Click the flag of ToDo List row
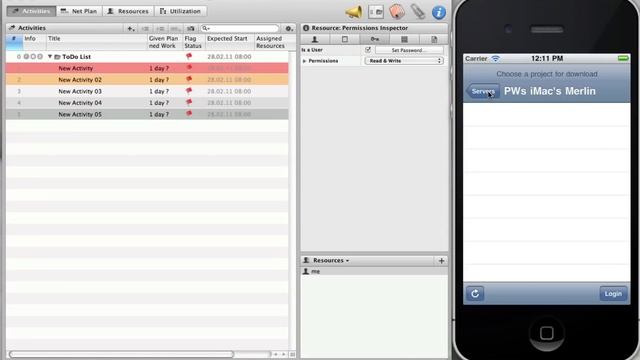This screenshot has height=360, width=640. click(189, 56)
